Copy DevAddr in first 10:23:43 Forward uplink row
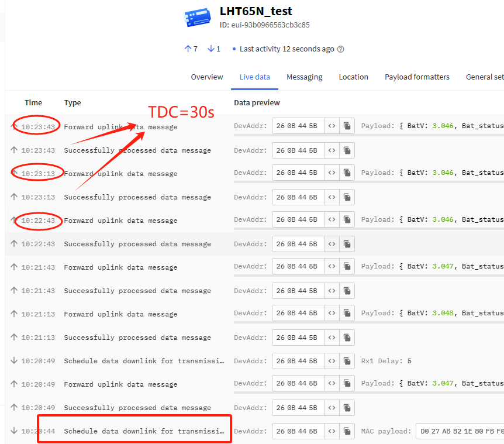The width and height of the screenshot is (504, 444). click(347, 126)
